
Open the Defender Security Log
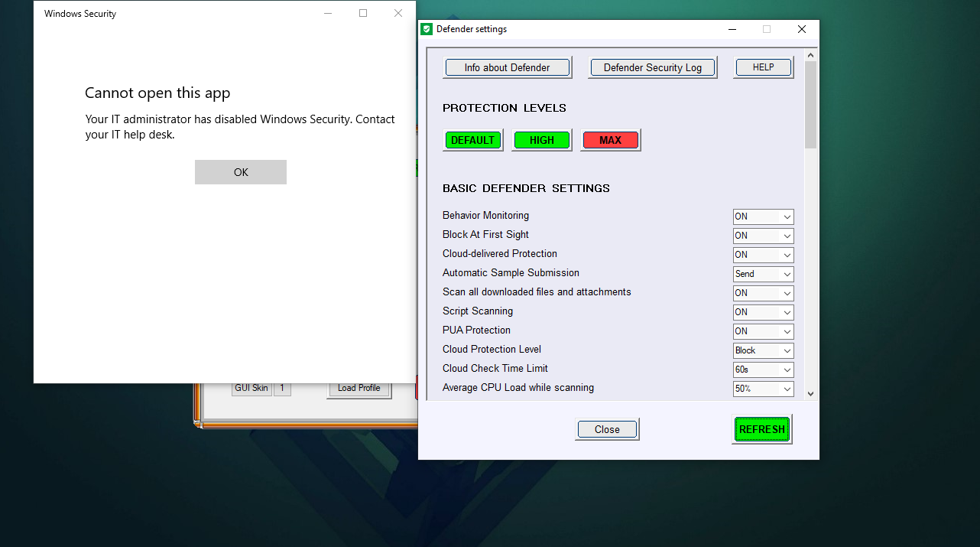click(653, 67)
